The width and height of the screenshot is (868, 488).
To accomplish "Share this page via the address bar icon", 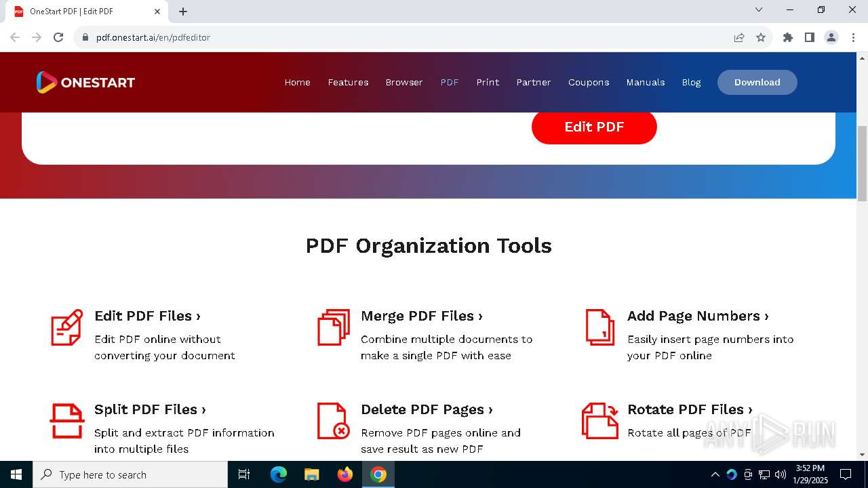I will coord(739,37).
